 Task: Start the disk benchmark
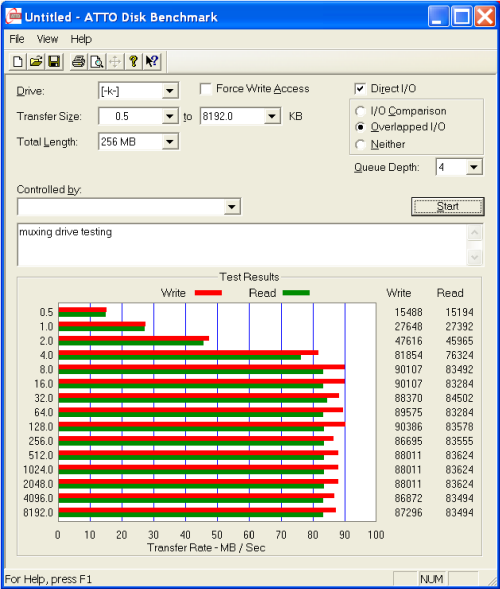pyautogui.click(x=448, y=207)
